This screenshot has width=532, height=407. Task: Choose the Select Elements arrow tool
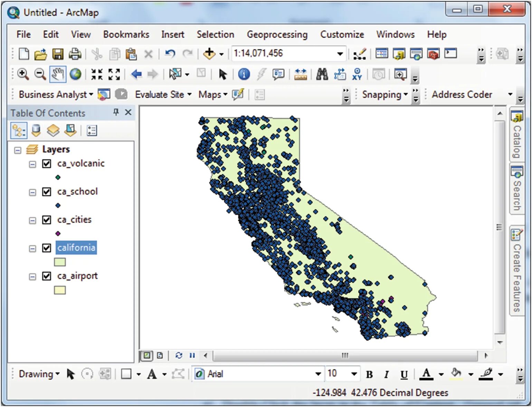tap(222, 74)
